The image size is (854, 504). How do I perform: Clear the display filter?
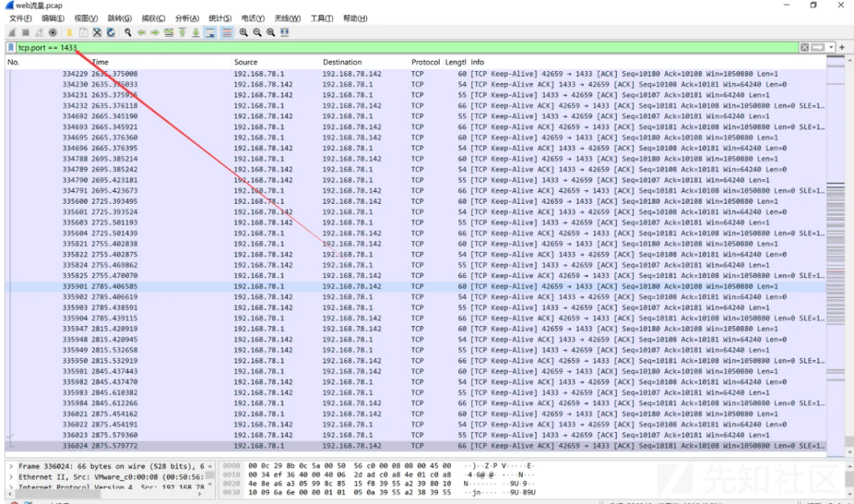pyautogui.click(x=804, y=47)
